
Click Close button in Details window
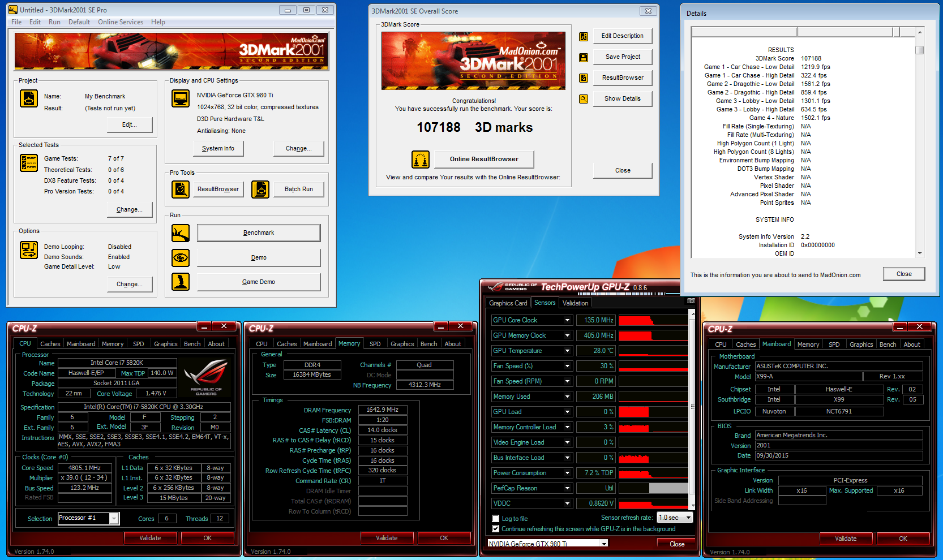point(904,274)
